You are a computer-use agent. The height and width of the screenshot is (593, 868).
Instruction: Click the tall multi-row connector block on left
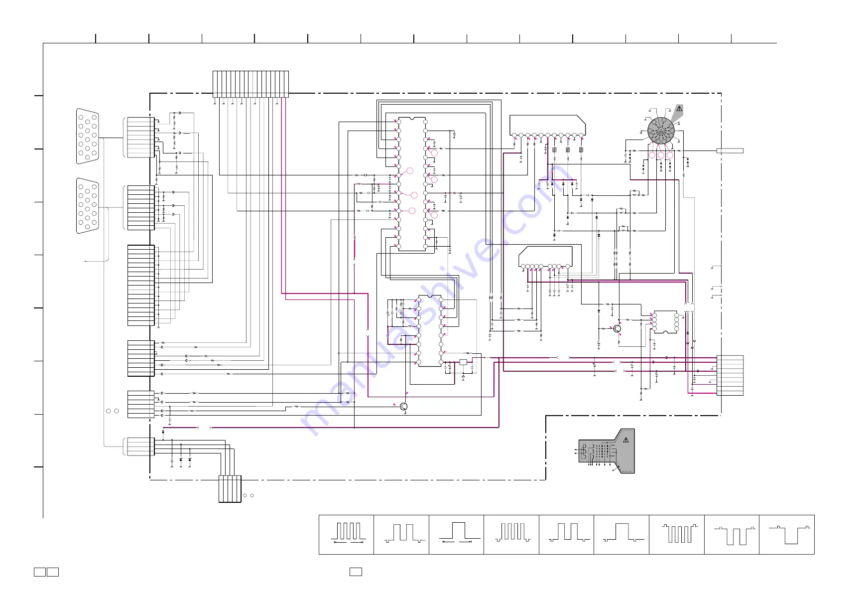tap(141, 285)
